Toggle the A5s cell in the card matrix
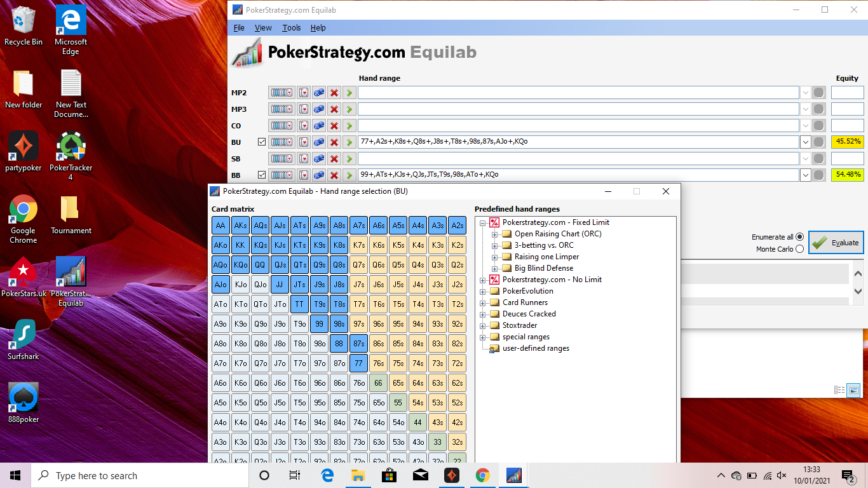This screenshot has height=488, width=868. (398, 226)
